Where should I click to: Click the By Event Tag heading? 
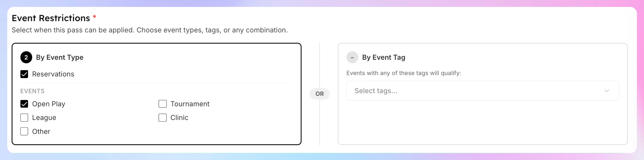[383, 57]
